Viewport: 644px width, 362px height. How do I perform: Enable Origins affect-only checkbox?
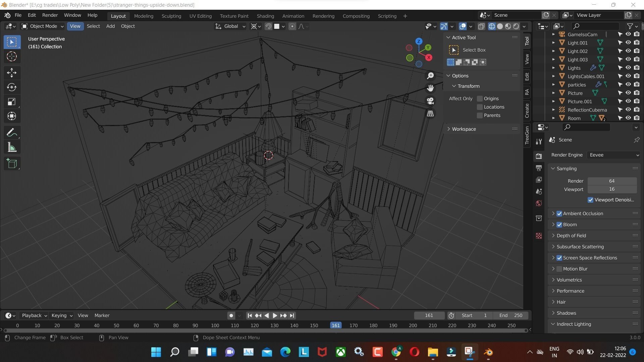tap(480, 99)
